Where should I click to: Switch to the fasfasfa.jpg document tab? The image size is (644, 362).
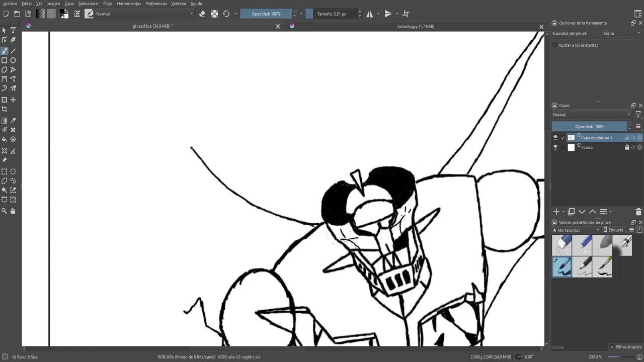[x=416, y=26]
